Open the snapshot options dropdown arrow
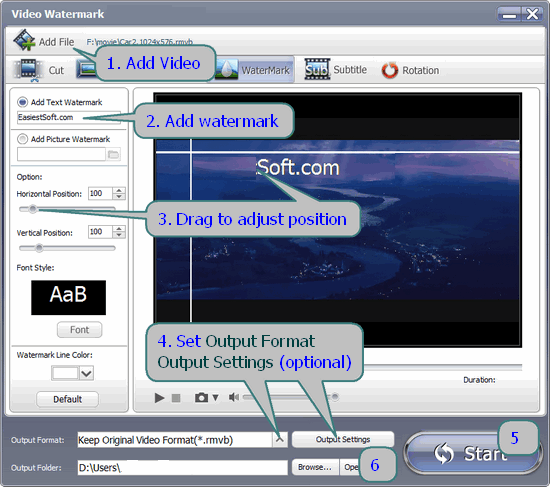Viewport: 550px width, 487px height. click(215, 398)
